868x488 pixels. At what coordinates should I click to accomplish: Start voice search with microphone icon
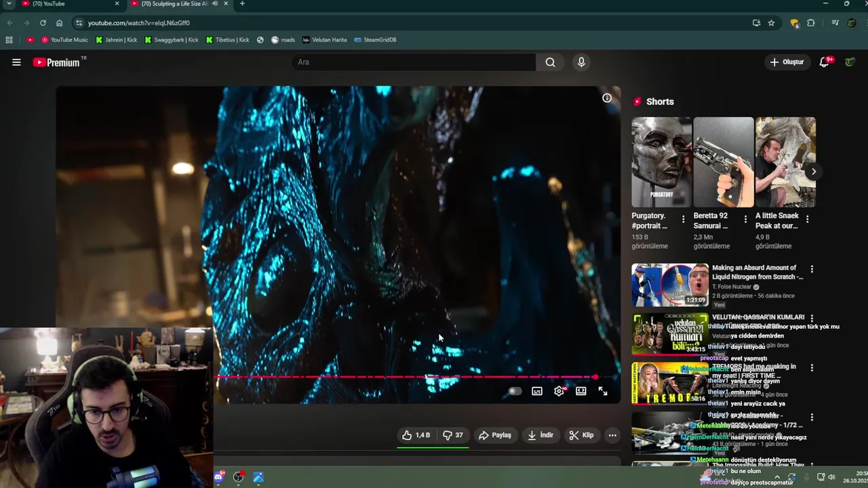581,62
